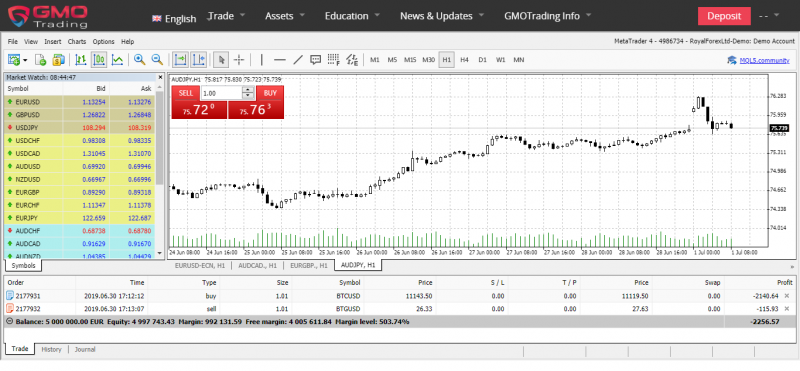Select the crosshair cursor tool
Viewport: 800px width, 371px height.
click(239, 60)
